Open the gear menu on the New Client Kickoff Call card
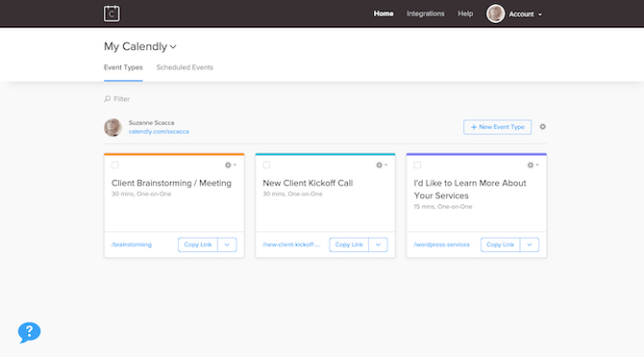Viewport: 644px width, 357px height. 382,165
